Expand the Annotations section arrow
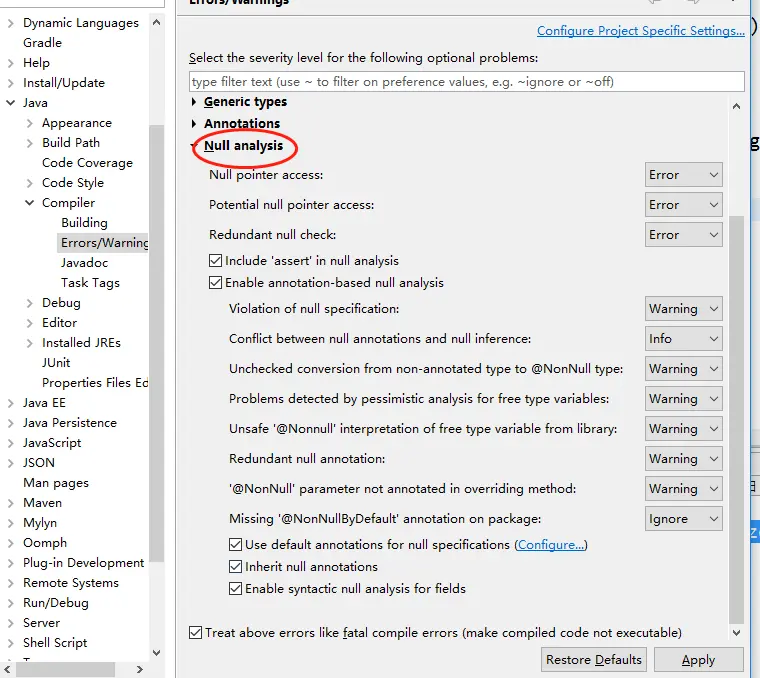Screen dimensions: 760x678 194,124
